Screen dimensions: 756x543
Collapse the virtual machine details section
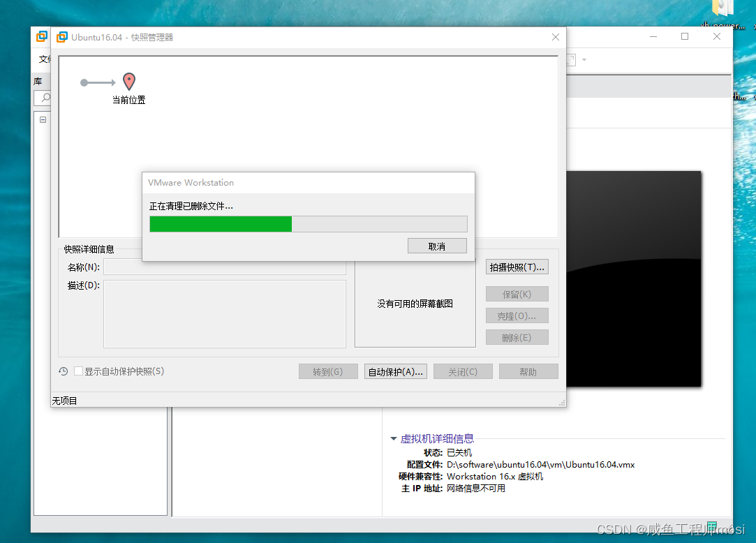(x=394, y=438)
